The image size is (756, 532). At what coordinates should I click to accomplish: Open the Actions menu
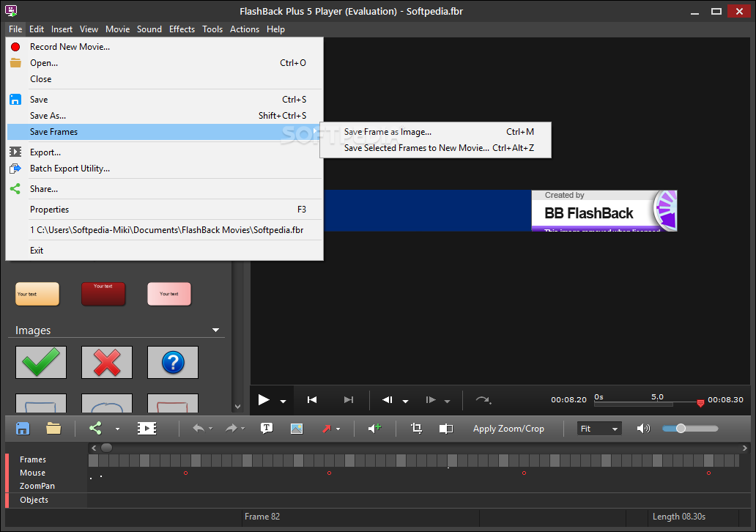[245, 29]
